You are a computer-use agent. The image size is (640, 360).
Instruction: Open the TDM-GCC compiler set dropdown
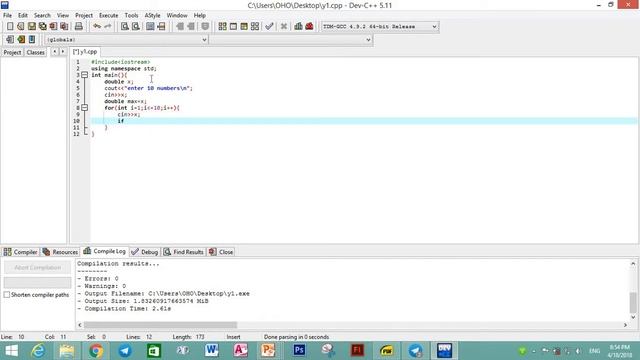pos(434,27)
